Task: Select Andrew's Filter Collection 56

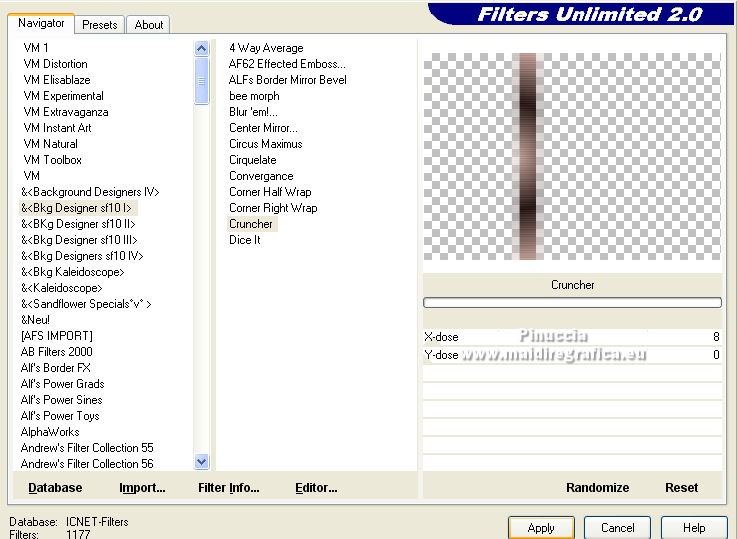Action: click(x=87, y=463)
